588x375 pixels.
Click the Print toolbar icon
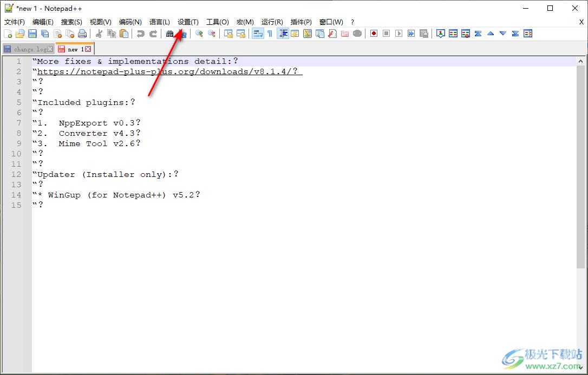[82, 34]
